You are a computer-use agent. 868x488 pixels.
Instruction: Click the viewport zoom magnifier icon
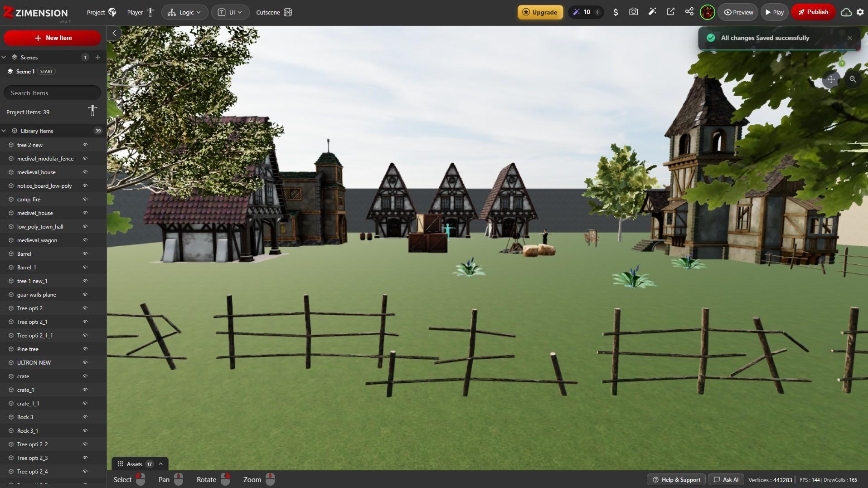tap(853, 79)
